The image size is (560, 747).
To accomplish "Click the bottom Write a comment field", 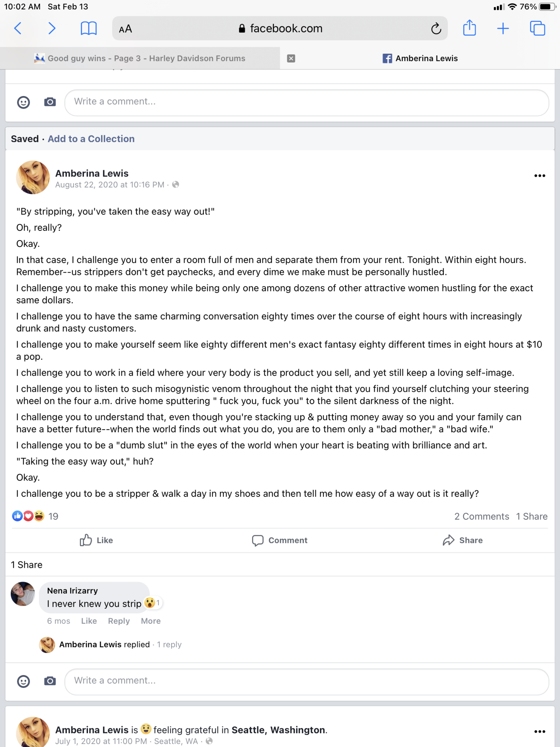I will pos(306,681).
